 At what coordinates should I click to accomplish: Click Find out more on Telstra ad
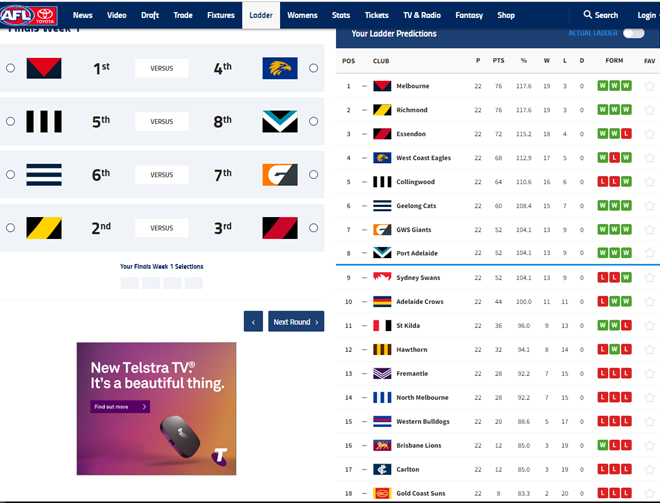[x=119, y=407]
